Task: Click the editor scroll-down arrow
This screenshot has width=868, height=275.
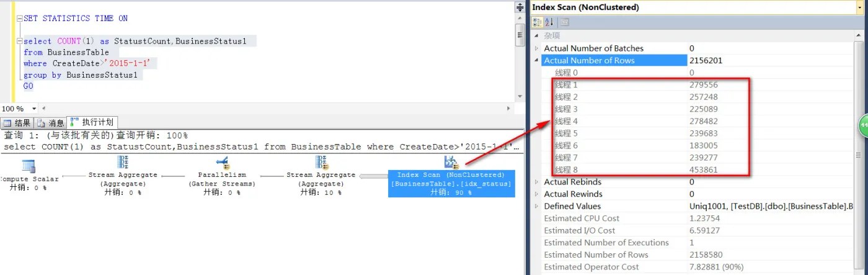Action: 520,96
